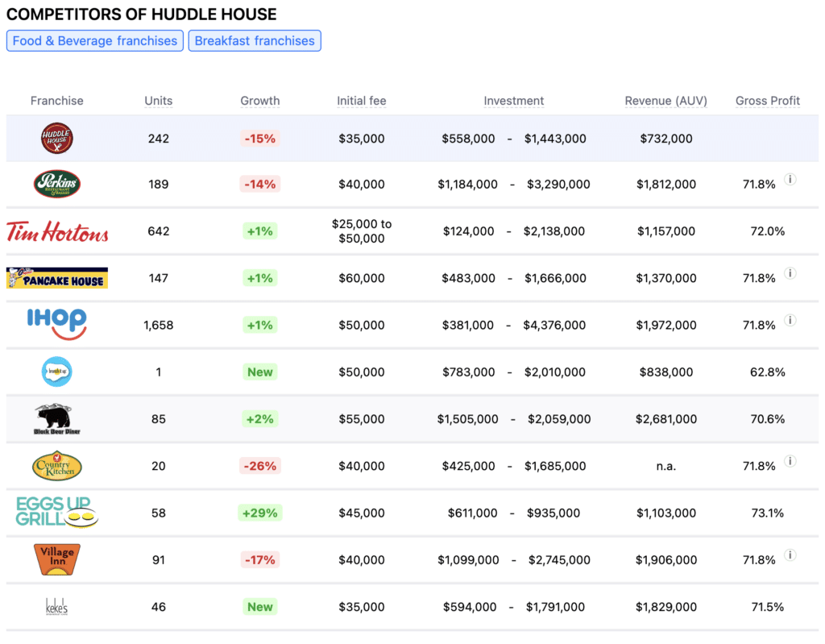This screenshot has height=644, width=825.
Task: Click the Revenue (AUV) column header
Action: pyautogui.click(x=665, y=101)
